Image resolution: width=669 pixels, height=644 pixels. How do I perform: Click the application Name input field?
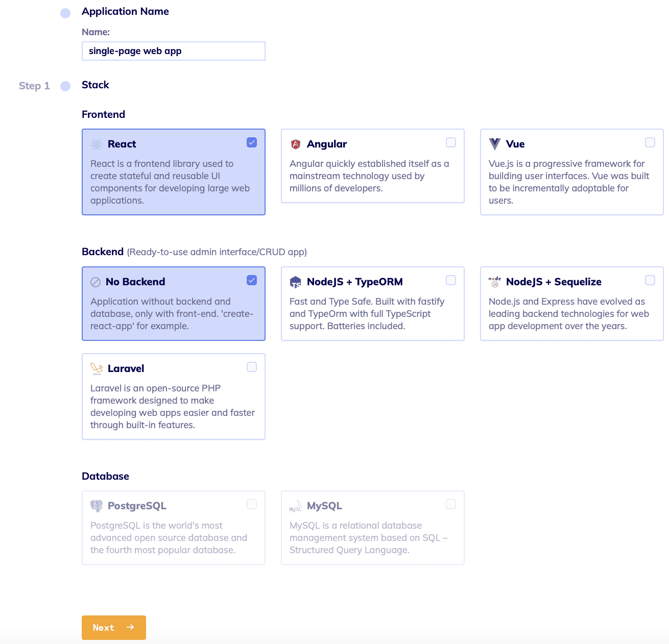(173, 51)
